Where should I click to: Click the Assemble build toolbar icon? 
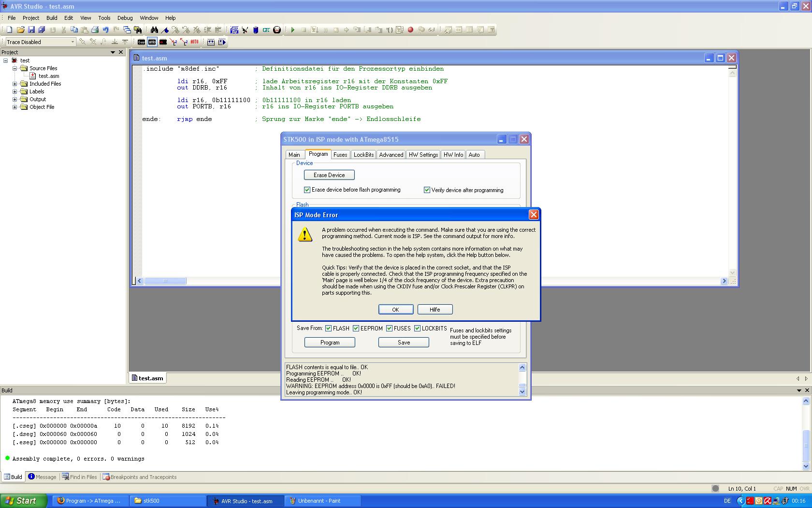(x=234, y=30)
